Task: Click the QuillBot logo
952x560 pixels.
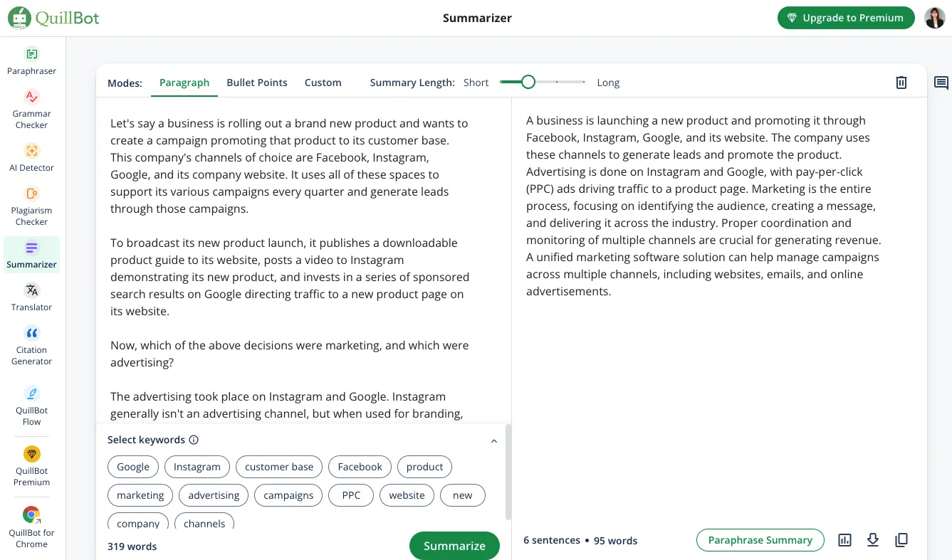Action: (x=53, y=18)
